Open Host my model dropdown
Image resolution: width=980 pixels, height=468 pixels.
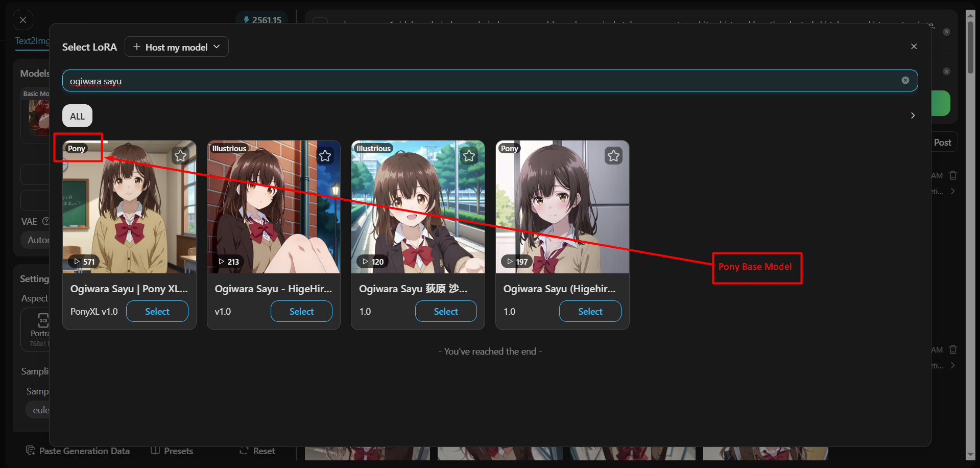[176, 46]
